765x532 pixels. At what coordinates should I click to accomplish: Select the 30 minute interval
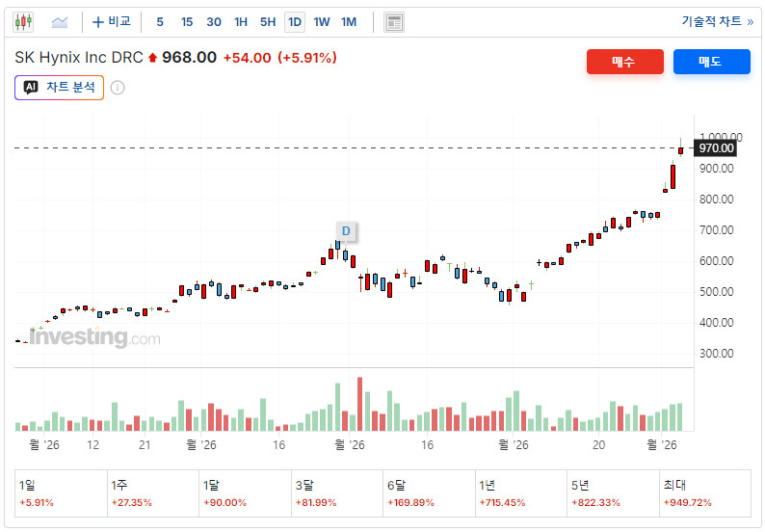[x=214, y=22]
